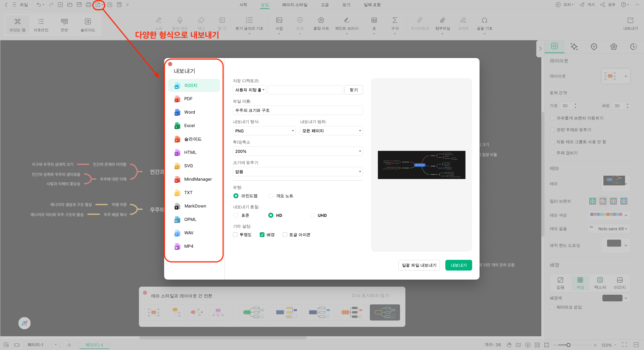This screenshot has height=350, width=644.
Task: Open the AI sparkle panel icon
Action: pos(574,47)
